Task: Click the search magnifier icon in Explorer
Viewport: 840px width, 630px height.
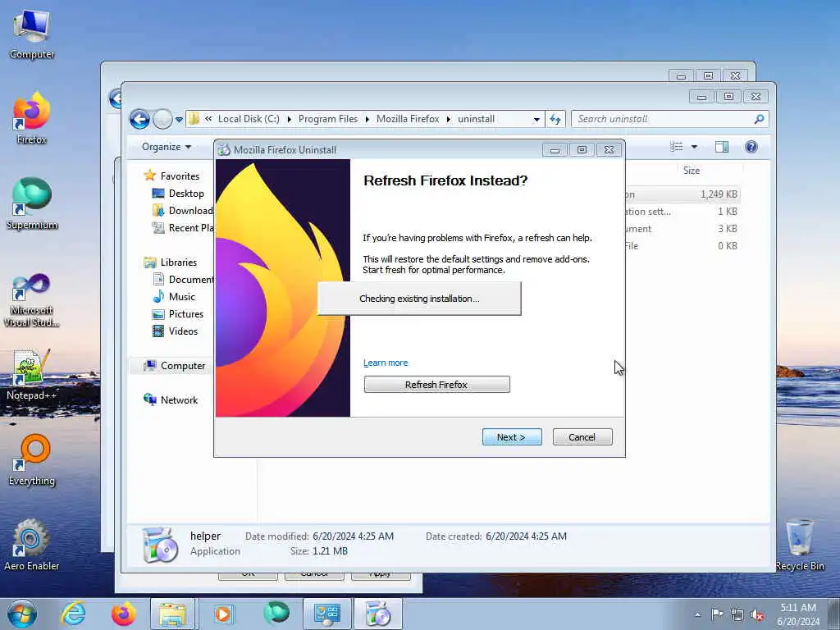Action: 759,119
